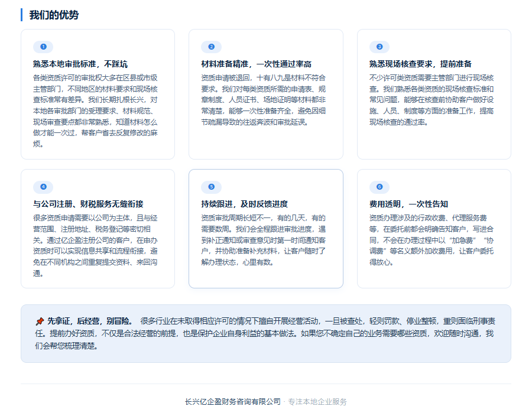Click paragraph starting 资质审批周期长短不一
Viewport: 532px width, 419px height.
(264, 240)
